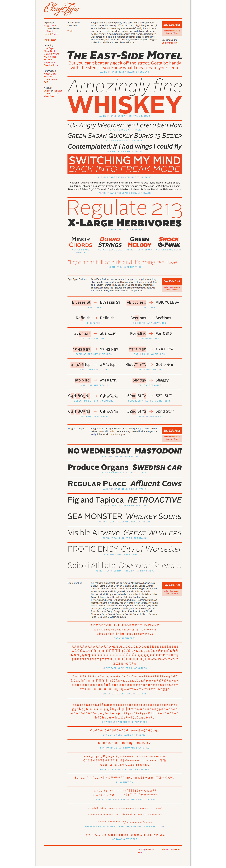The height and width of the screenshot is (868, 226).
Task: Download the Comprehensive specimen PDF
Action: click(169, 43)
